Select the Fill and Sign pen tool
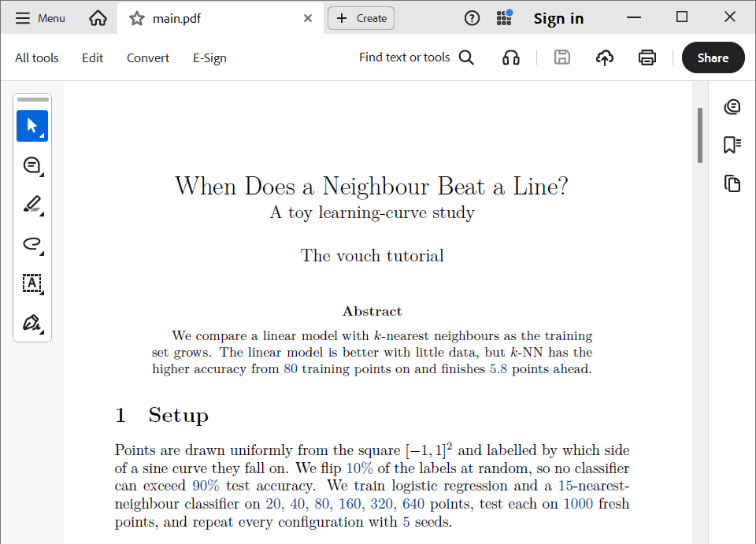This screenshot has height=544, width=756. [32, 323]
